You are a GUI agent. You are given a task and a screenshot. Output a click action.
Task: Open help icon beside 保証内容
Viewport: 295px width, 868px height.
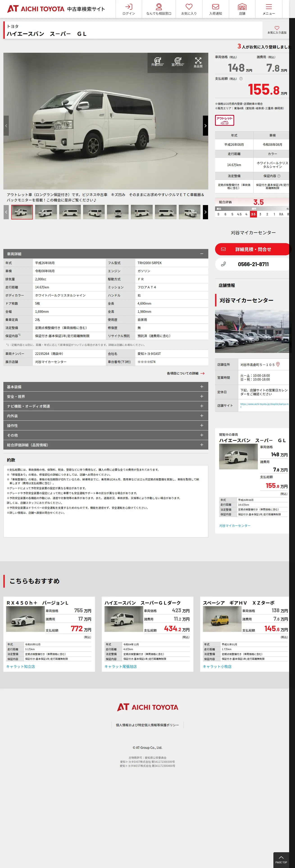(x=279, y=176)
